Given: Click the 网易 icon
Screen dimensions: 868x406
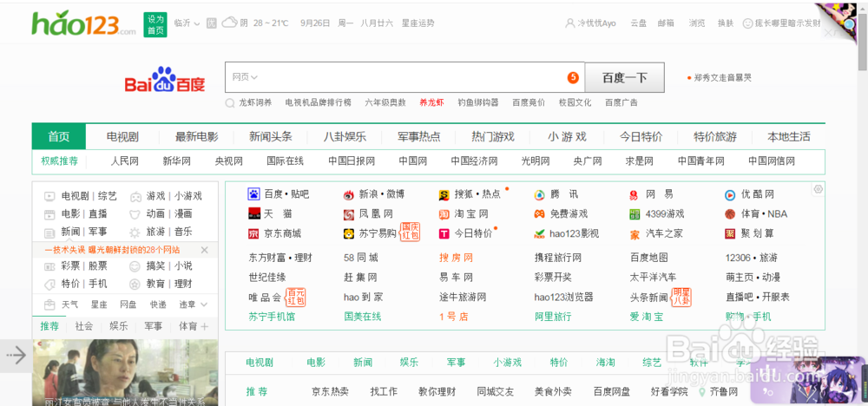Looking at the screenshot, I should point(635,194).
